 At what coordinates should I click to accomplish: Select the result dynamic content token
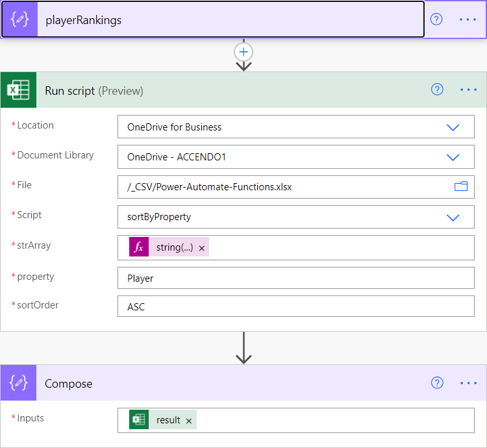168,419
